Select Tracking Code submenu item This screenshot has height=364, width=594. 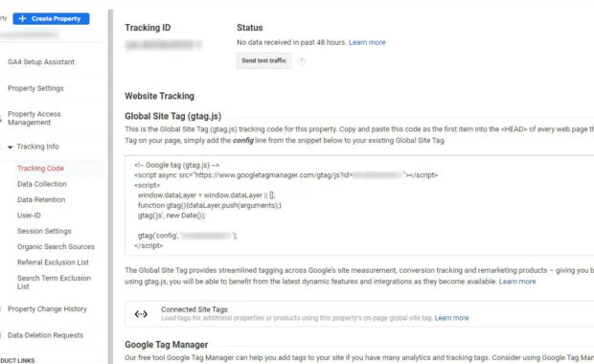click(40, 169)
